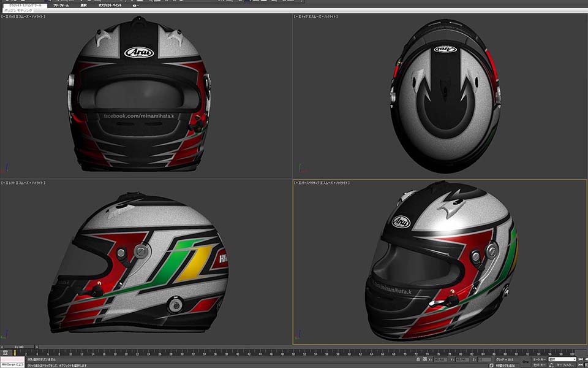The image size is (588, 368).
Task: Open the [+] menu of the Perspective viewport
Action: click(296, 183)
